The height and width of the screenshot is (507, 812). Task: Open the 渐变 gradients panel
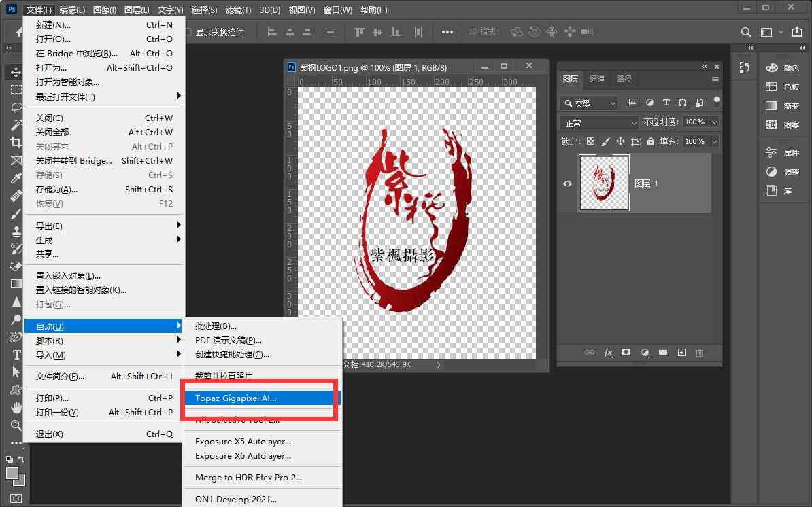[x=783, y=105]
